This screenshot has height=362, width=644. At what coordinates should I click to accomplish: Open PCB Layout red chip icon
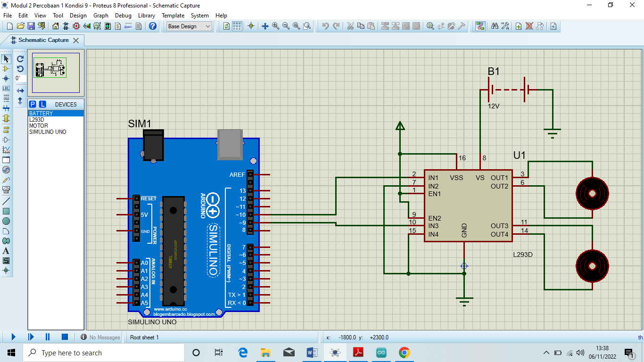[76, 26]
